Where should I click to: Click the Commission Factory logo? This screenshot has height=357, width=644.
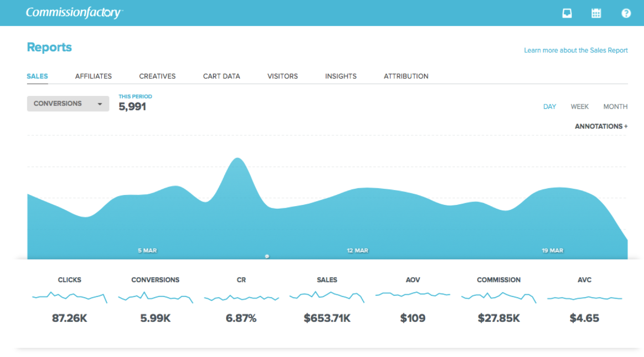[x=74, y=12]
